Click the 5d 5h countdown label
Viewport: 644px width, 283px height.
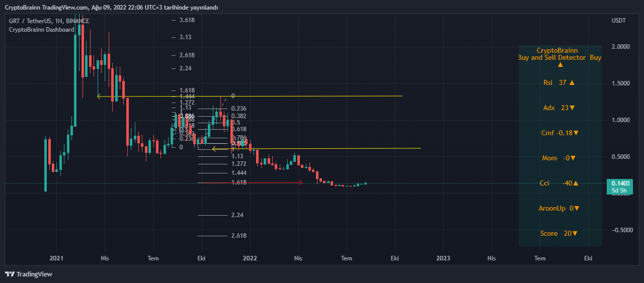[620, 191]
